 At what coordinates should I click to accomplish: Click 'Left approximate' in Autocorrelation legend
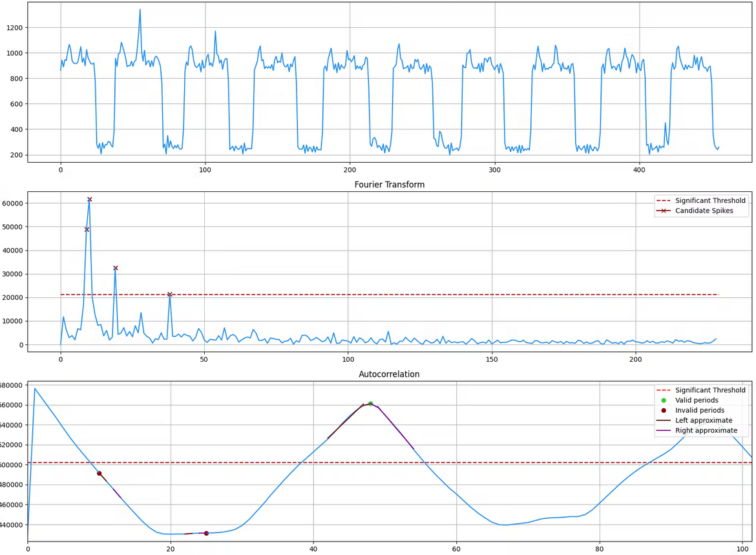(x=704, y=421)
